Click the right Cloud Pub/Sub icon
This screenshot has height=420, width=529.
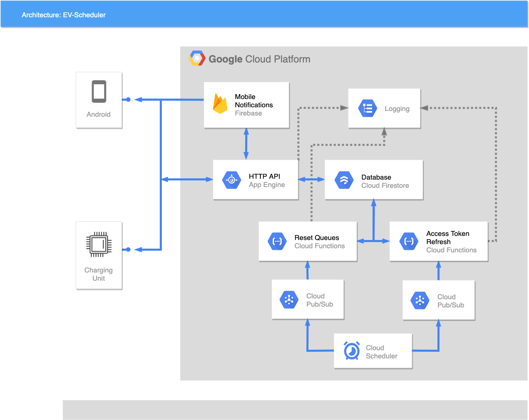click(x=420, y=300)
